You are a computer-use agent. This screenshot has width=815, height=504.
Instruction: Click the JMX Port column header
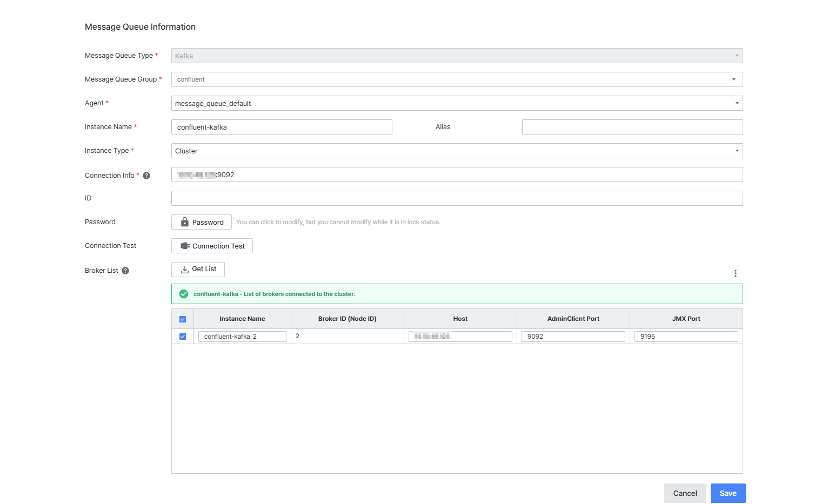click(x=686, y=319)
